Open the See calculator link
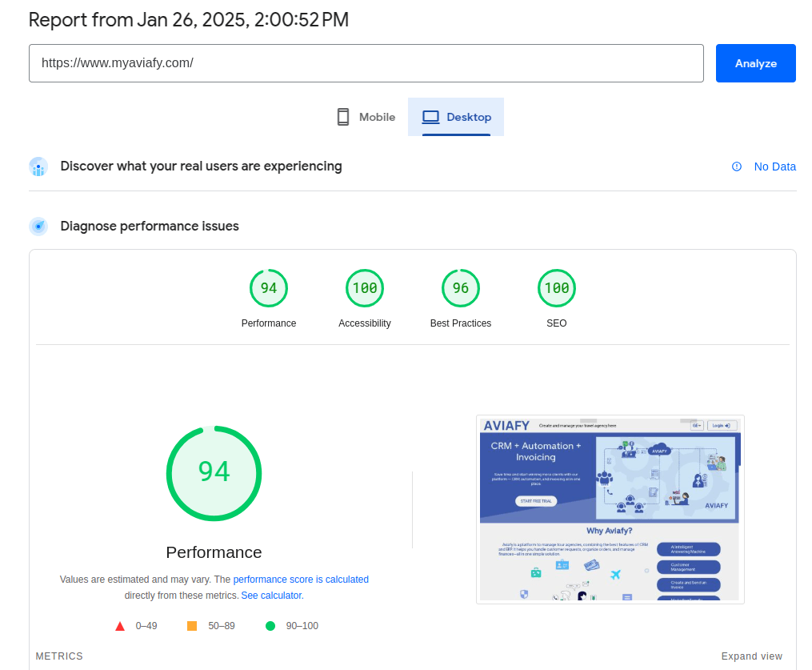The height and width of the screenshot is (670, 812). click(x=272, y=596)
